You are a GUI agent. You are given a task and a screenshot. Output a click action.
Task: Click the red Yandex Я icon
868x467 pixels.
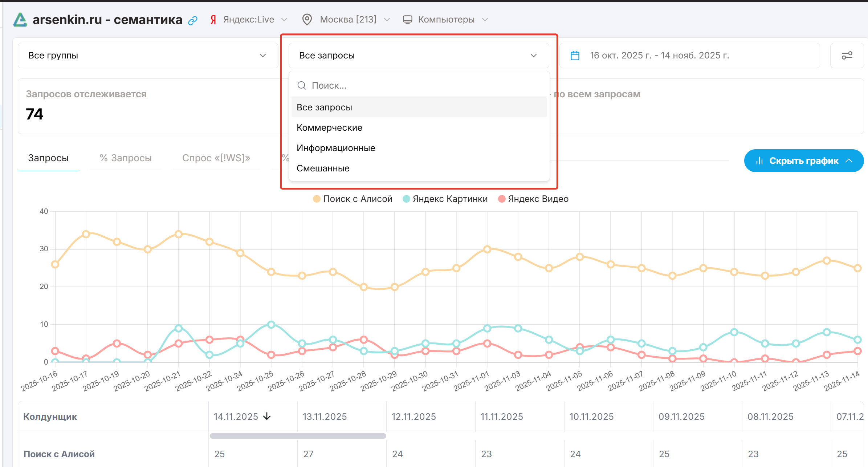pos(213,20)
